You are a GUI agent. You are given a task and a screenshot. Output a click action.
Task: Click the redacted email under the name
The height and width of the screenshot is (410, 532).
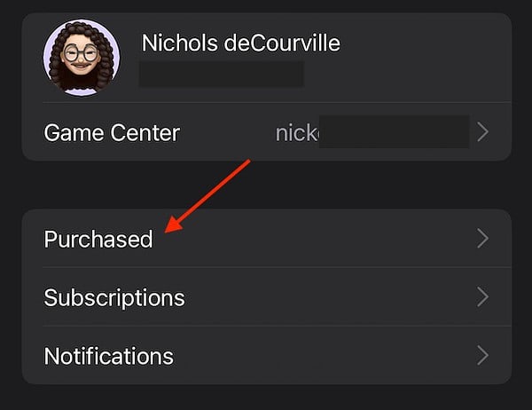pyautogui.click(x=222, y=74)
